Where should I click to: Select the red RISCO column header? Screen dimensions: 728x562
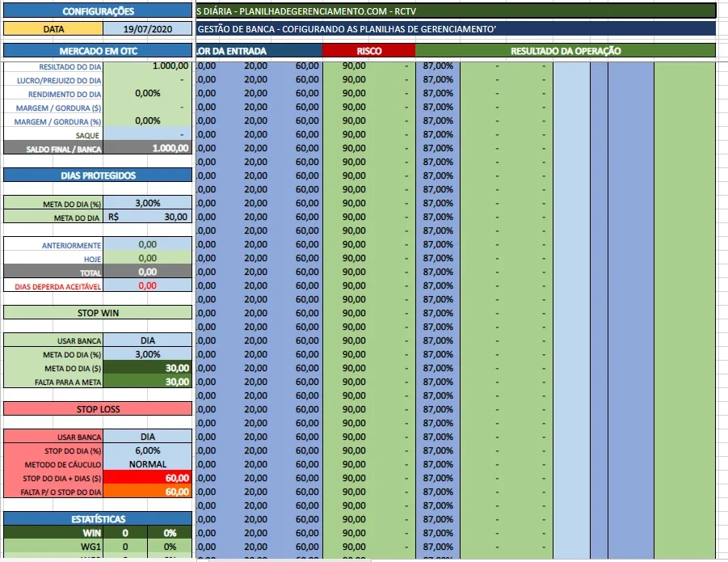coord(369,51)
